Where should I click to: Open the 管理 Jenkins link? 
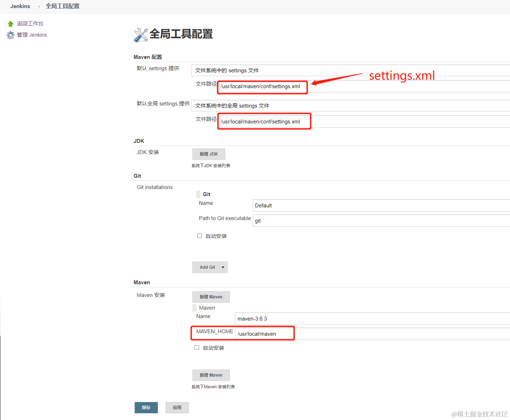[32, 35]
